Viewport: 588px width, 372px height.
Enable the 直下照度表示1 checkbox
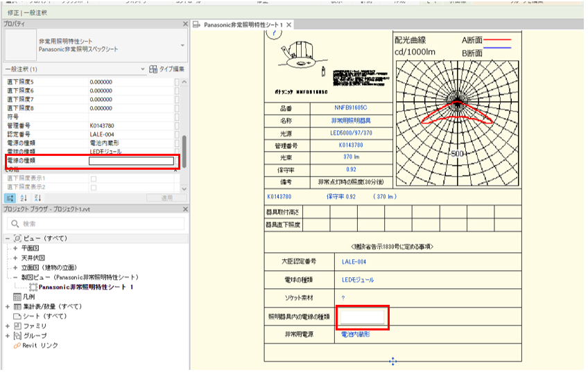(x=93, y=179)
